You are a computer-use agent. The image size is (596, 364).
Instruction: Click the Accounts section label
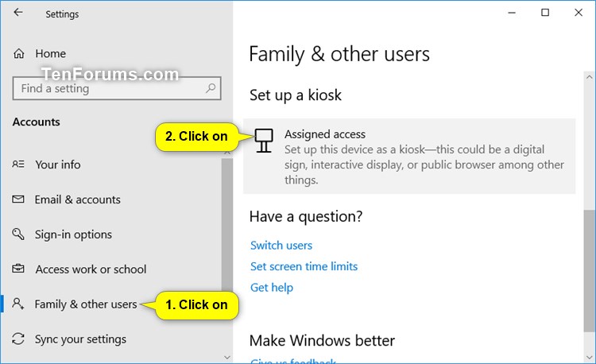[x=36, y=122]
